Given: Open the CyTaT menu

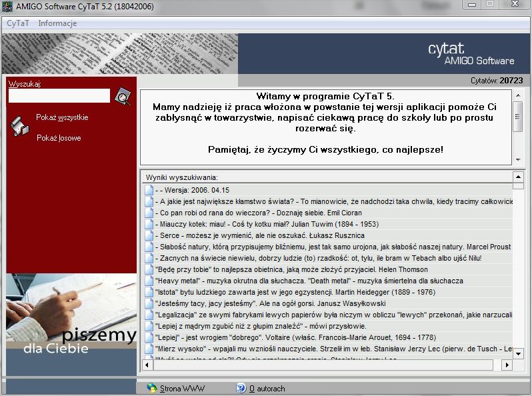Looking at the screenshot, I should click(x=18, y=23).
